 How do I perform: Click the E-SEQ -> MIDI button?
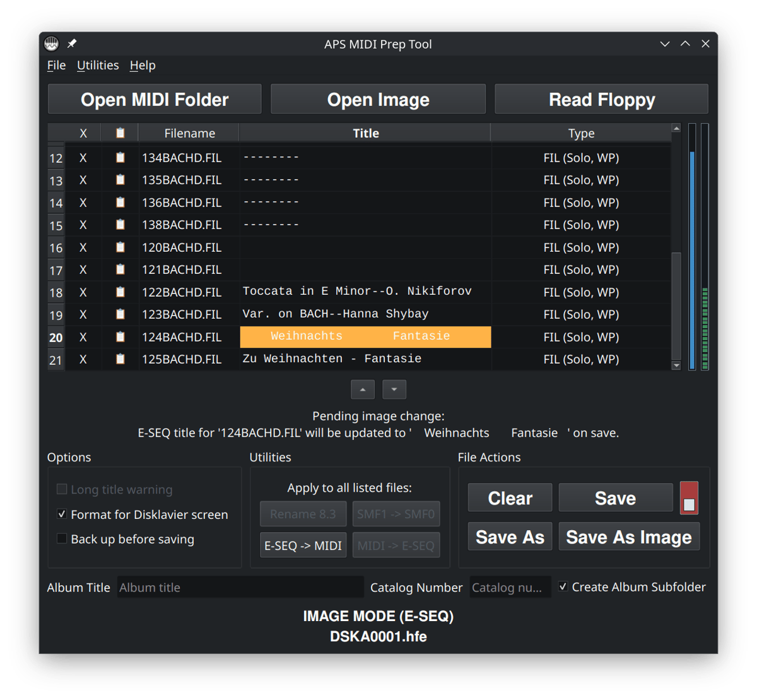303,545
